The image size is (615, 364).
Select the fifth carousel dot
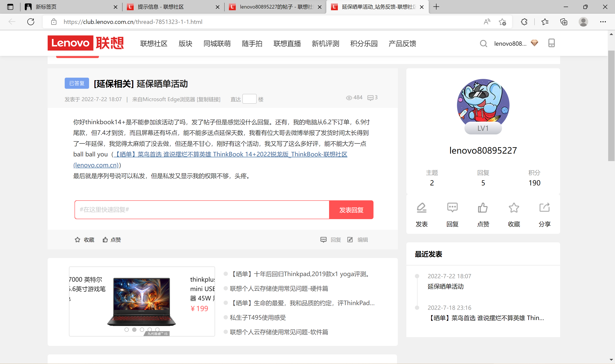coord(157,330)
